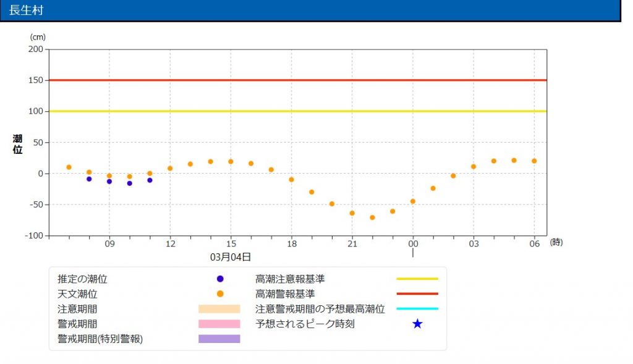The image size is (633, 364).
Task: Click the yellow high-tide advisory threshold line
Action: pos(297,111)
